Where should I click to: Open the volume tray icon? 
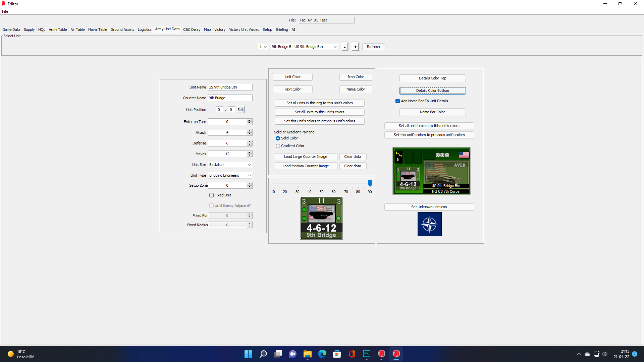pos(604,354)
